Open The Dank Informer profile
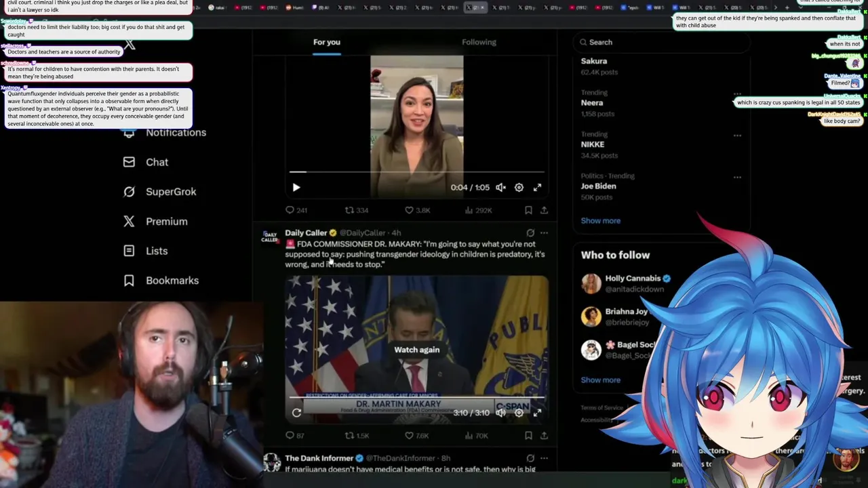Image resolution: width=868 pixels, height=488 pixels. (319, 458)
